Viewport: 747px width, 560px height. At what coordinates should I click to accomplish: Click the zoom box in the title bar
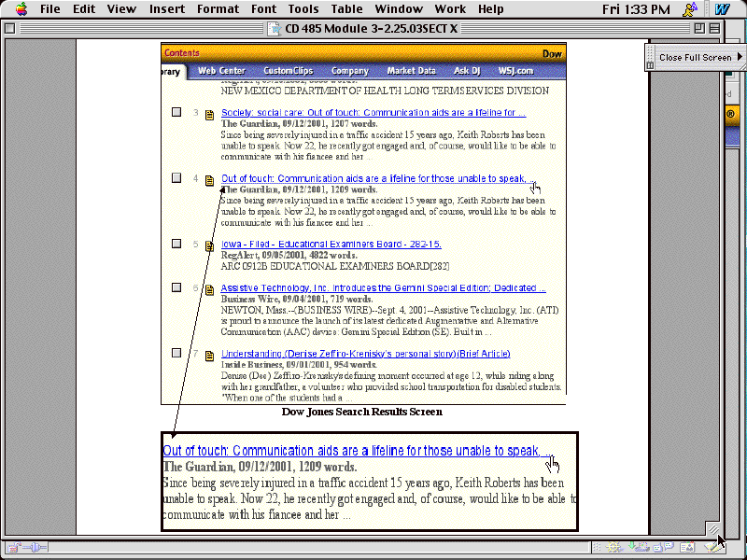coord(699,29)
